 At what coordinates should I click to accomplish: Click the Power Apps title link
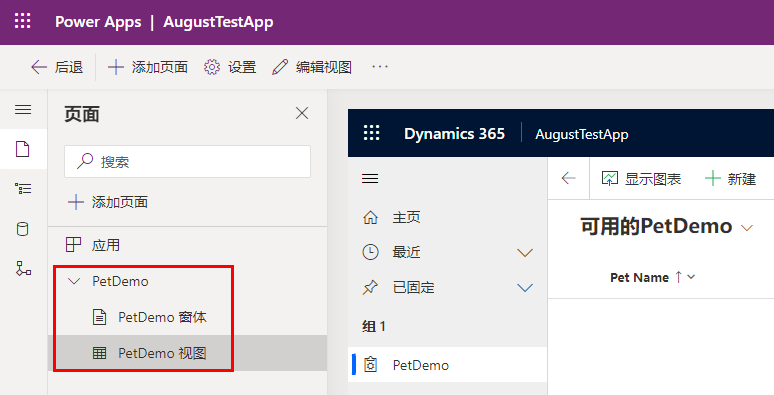click(x=98, y=22)
